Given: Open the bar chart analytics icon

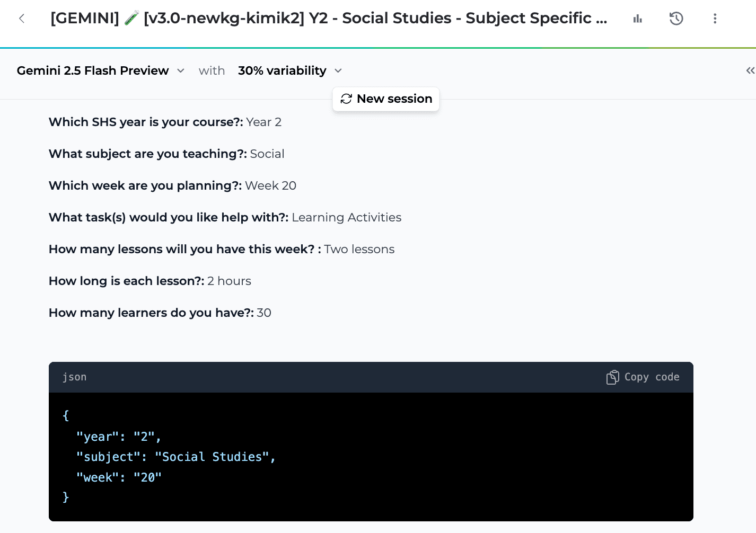Looking at the screenshot, I should tap(637, 19).
